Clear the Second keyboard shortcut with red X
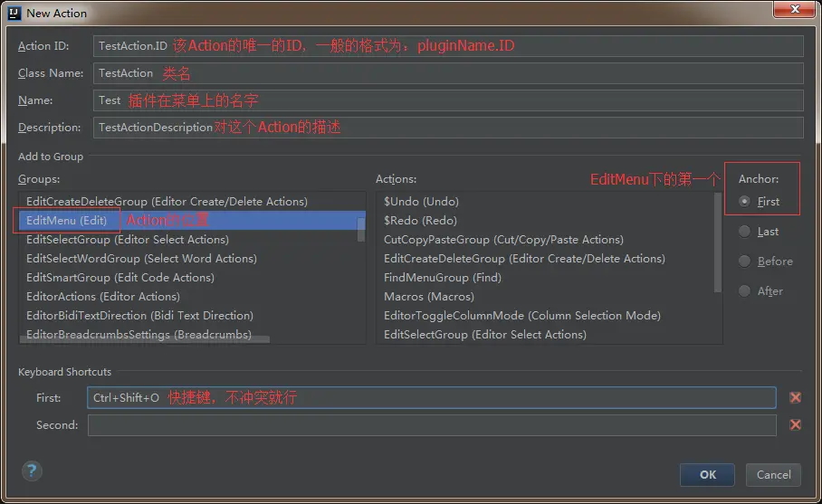Viewport: 822px width, 504px height. coord(795,424)
